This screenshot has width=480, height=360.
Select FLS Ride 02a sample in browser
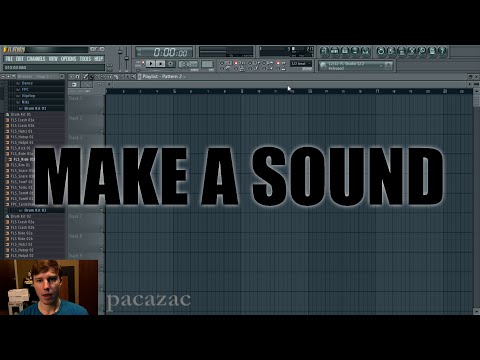[21, 233]
